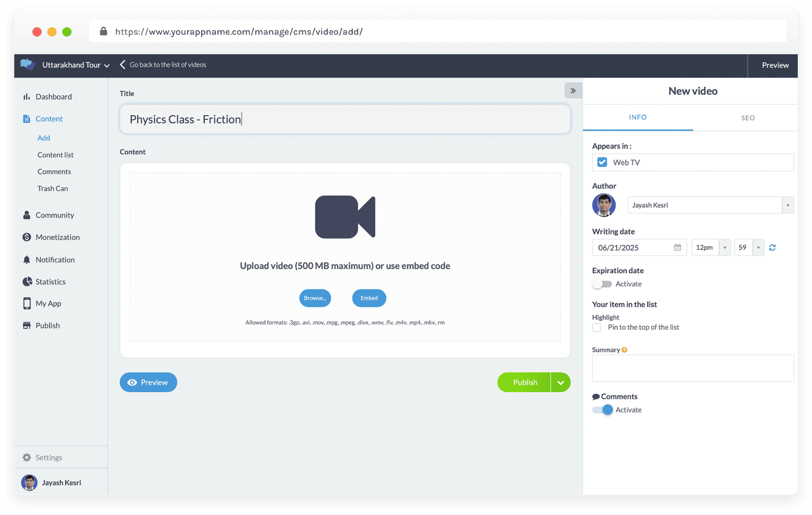This screenshot has width=812, height=515.
Task: Switch to the SEO tab
Action: [x=748, y=118]
